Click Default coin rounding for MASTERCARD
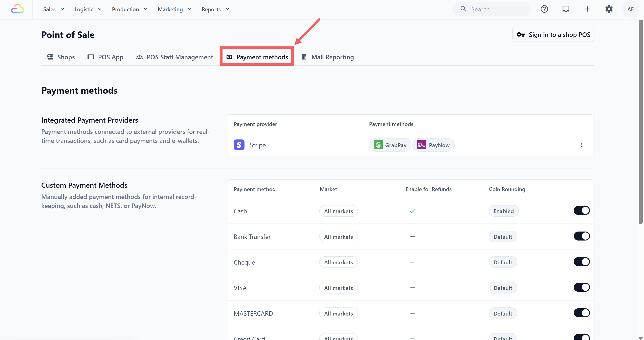Screen dimensions: 644x340 [502, 314]
